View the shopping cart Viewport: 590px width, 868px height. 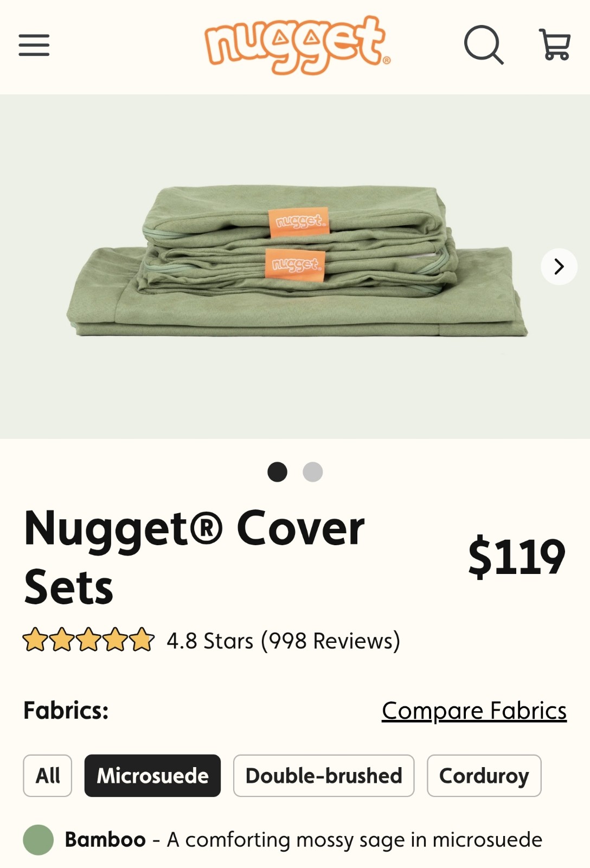[555, 44]
